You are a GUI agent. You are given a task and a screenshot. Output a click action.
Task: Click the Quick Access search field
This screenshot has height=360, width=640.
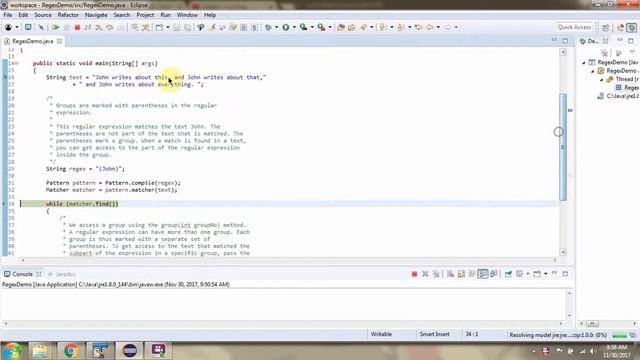pyautogui.click(x=574, y=27)
